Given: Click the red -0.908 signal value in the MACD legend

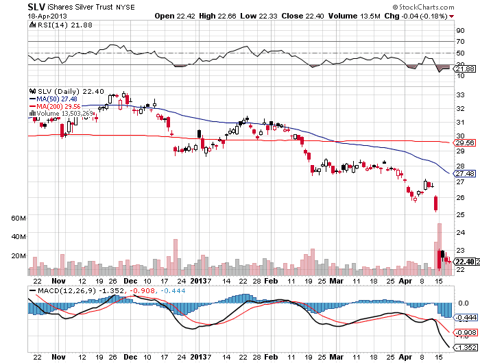Looking at the screenshot, I should (x=142, y=291).
